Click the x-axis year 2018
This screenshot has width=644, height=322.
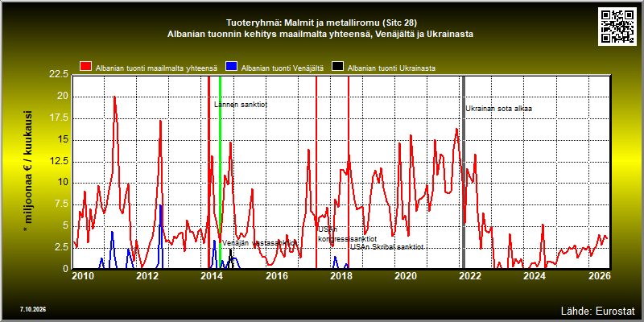tap(341, 276)
